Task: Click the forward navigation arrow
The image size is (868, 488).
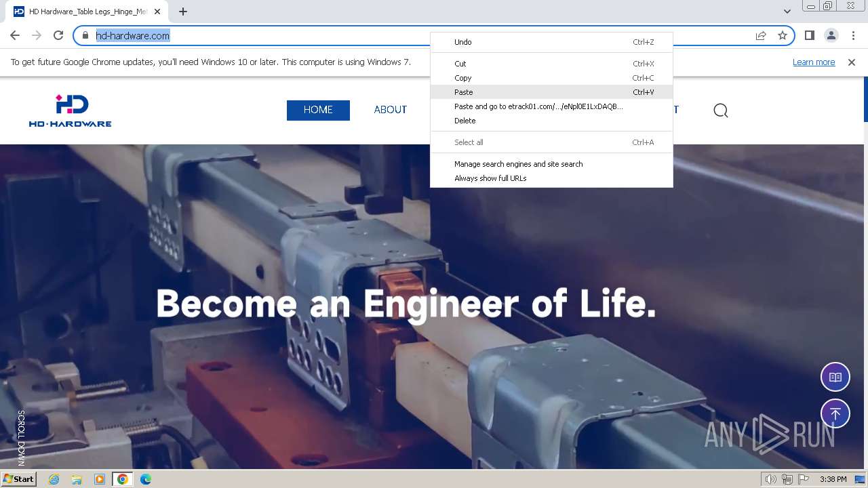Action: coord(37,35)
